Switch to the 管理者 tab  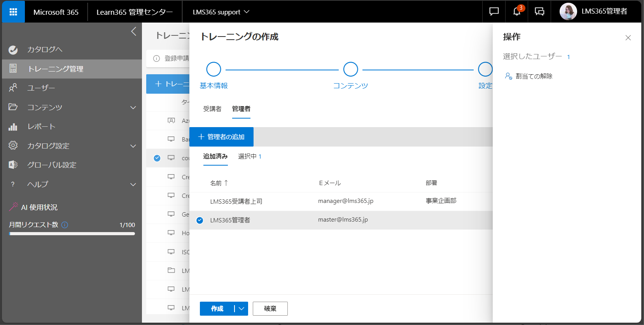tap(241, 109)
